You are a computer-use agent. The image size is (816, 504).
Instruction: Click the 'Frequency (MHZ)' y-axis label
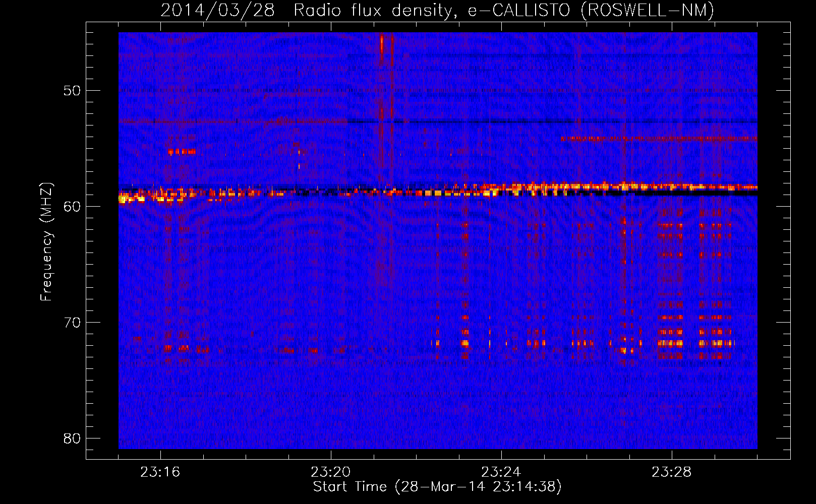point(46,242)
